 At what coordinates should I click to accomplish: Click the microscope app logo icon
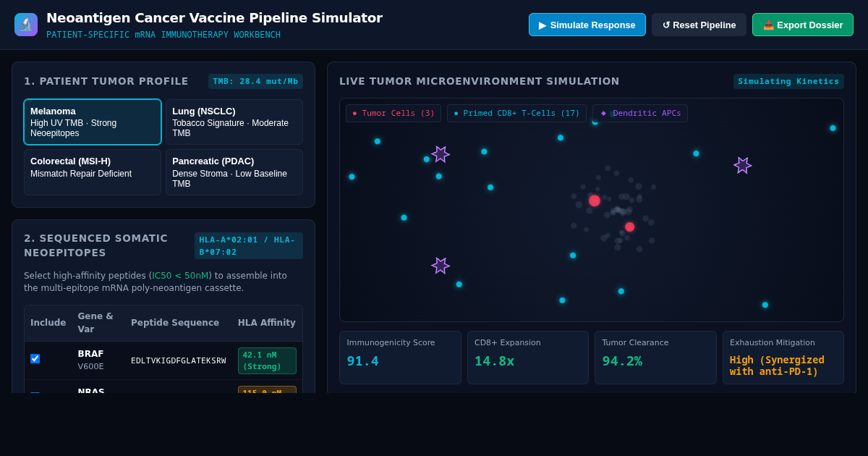click(x=26, y=25)
